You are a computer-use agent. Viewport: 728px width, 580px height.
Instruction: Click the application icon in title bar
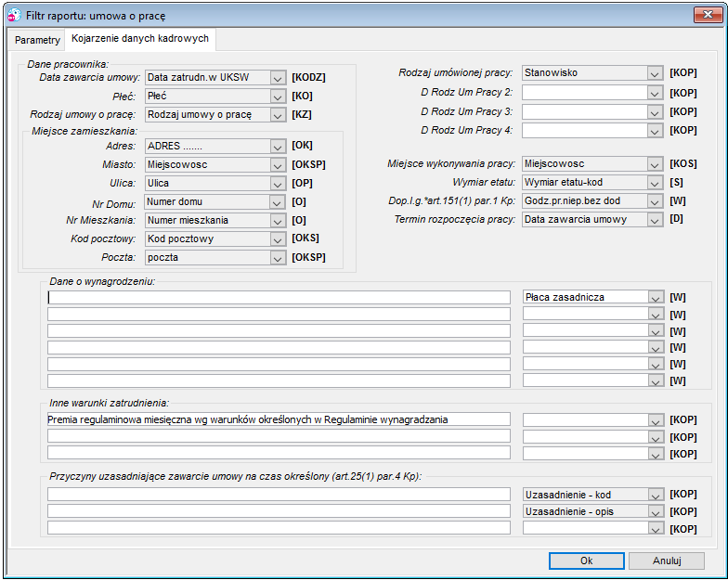[15, 15]
